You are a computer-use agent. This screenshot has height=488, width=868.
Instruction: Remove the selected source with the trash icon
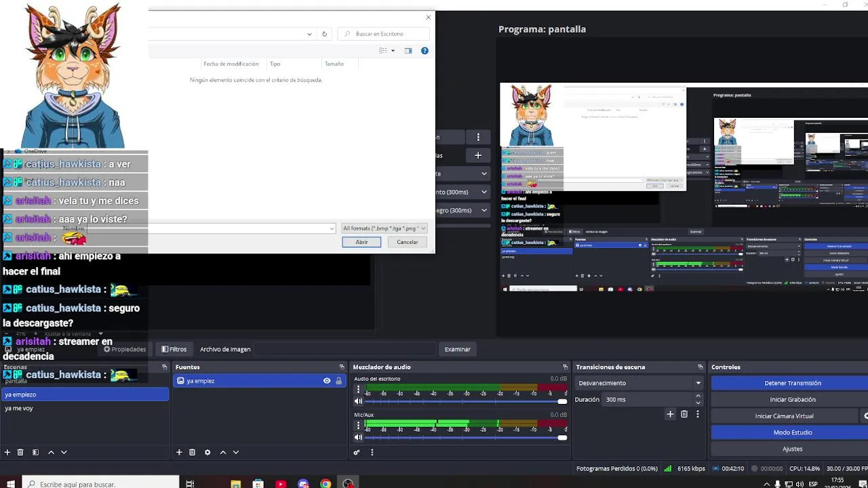pyautogui.click(x=192, y=452)
